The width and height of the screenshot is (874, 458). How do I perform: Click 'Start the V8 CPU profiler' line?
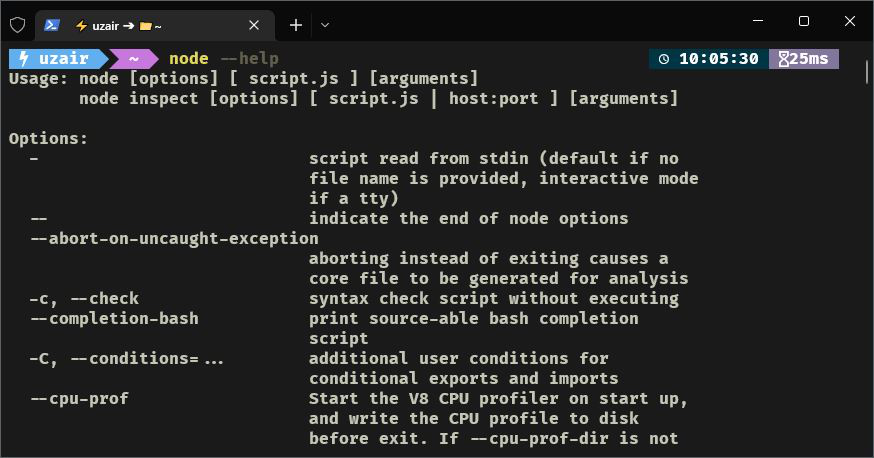coord(498,399)
